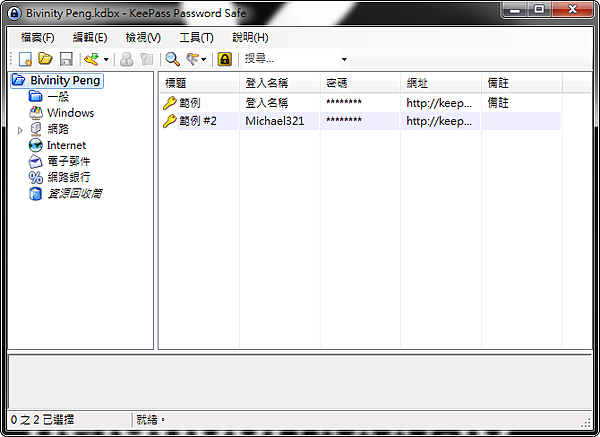Click the URL cell of 範例
This screenshot has height=437, width=600.
coord(439,103)
